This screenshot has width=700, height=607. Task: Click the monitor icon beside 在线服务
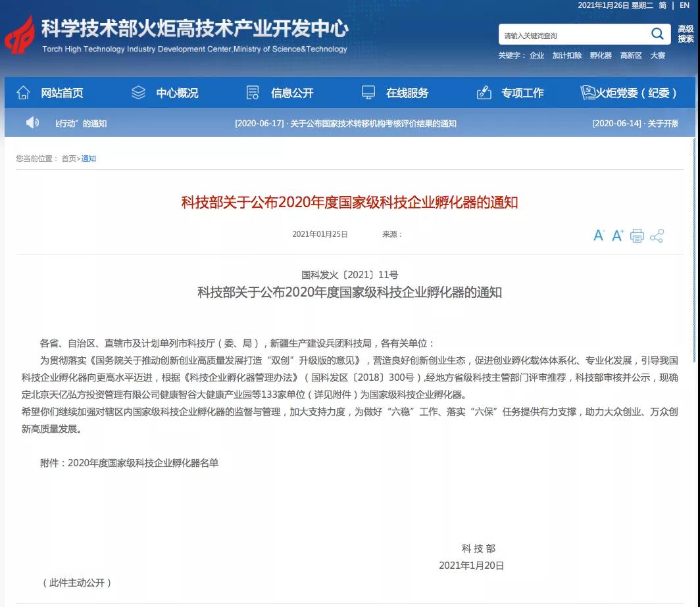click(368, 93)
